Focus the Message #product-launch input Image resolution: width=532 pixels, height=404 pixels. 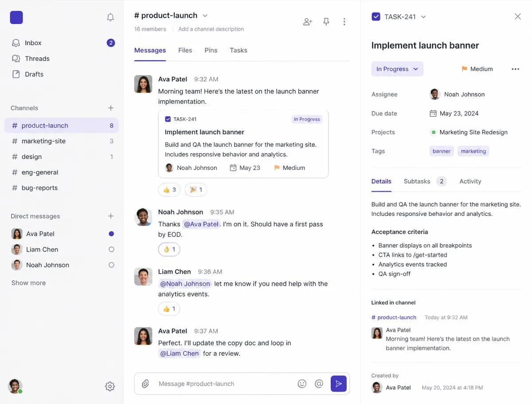click(x=224, y=384)
